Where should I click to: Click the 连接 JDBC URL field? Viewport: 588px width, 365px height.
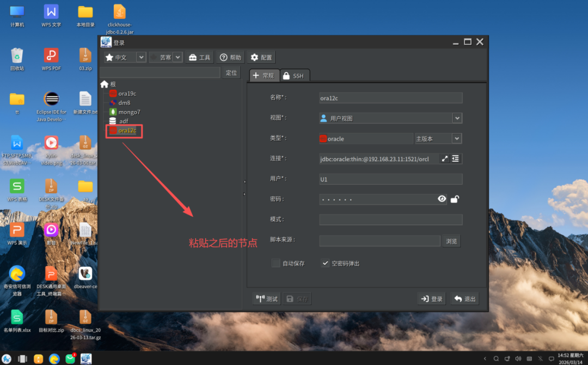point(379,159)
